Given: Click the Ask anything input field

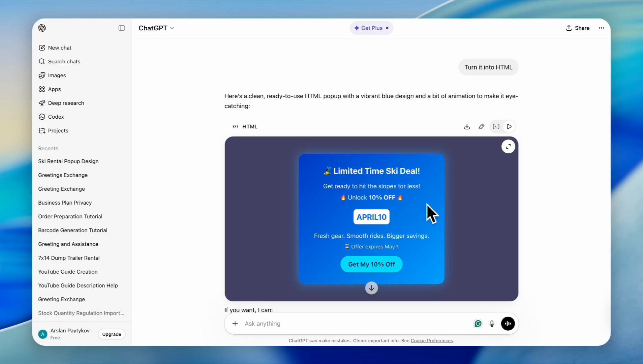Looking at the screenshot, I should 354,324.
